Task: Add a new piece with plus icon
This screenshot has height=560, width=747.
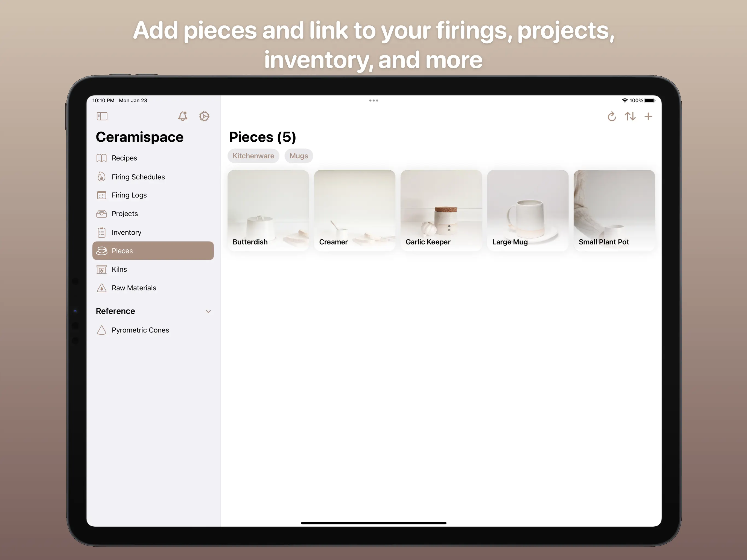Action: point(648,116)
